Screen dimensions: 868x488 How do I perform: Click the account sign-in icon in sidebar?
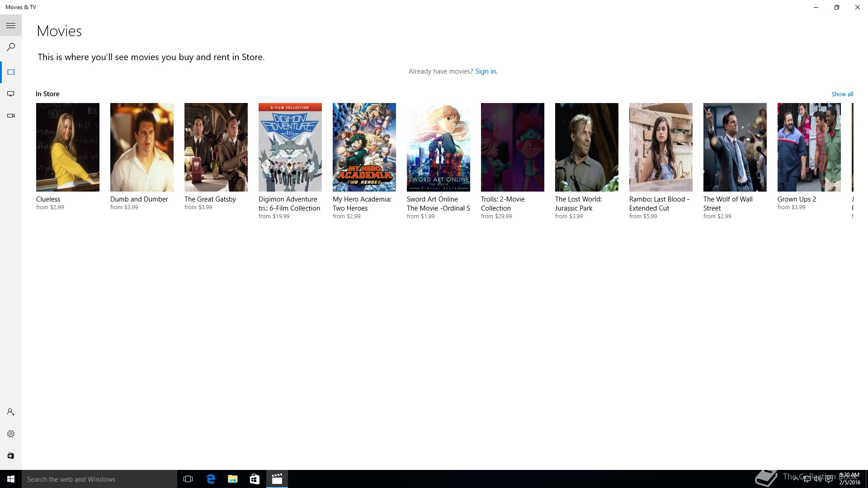click(11, 412)
